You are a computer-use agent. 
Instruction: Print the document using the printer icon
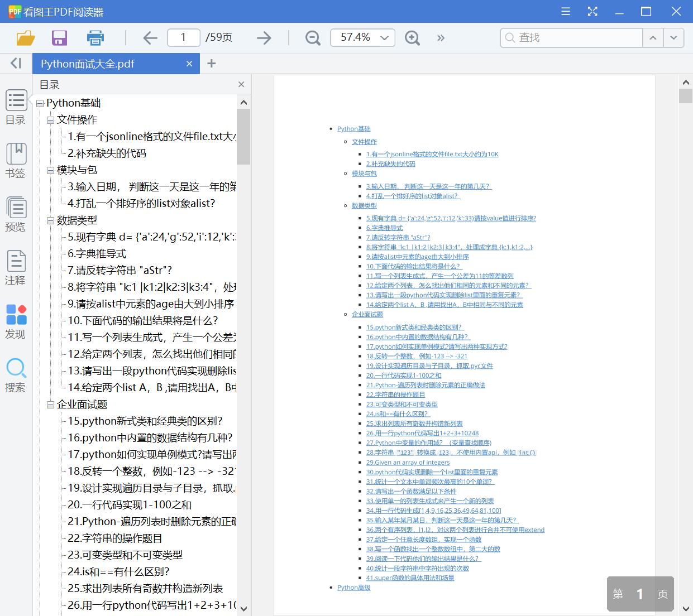[x=95, y=37]
